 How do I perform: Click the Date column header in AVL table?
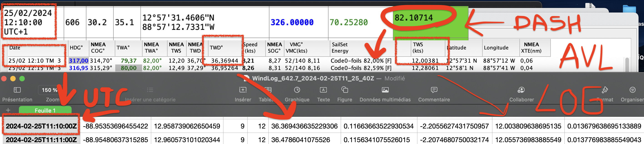click(38, 48)
